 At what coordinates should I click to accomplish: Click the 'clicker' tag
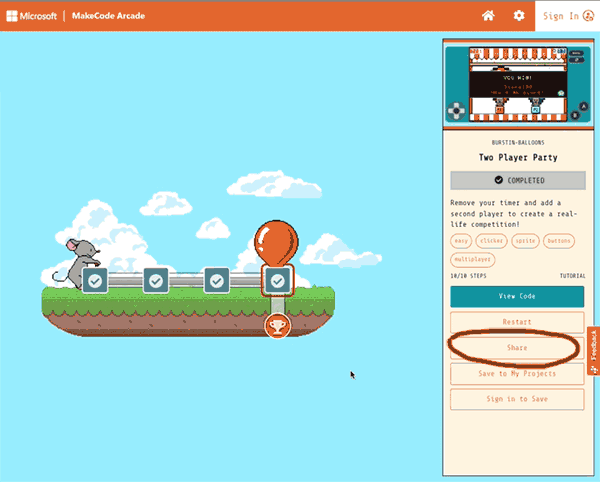[491, 241]
